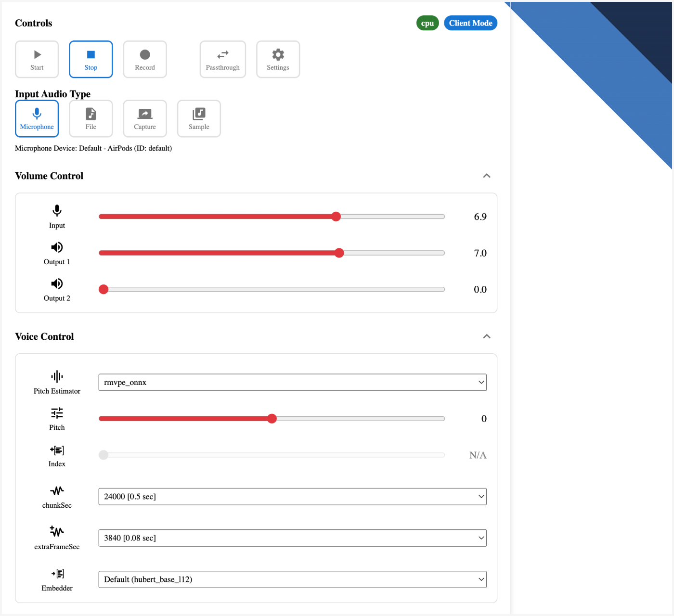Click the Stop square button
674x616 pixels.
click(91, 59)
